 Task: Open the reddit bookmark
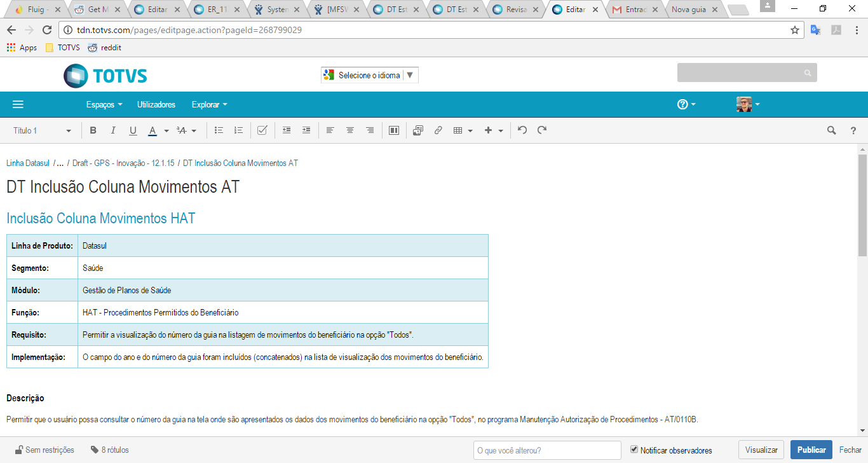tap(104, 48)
